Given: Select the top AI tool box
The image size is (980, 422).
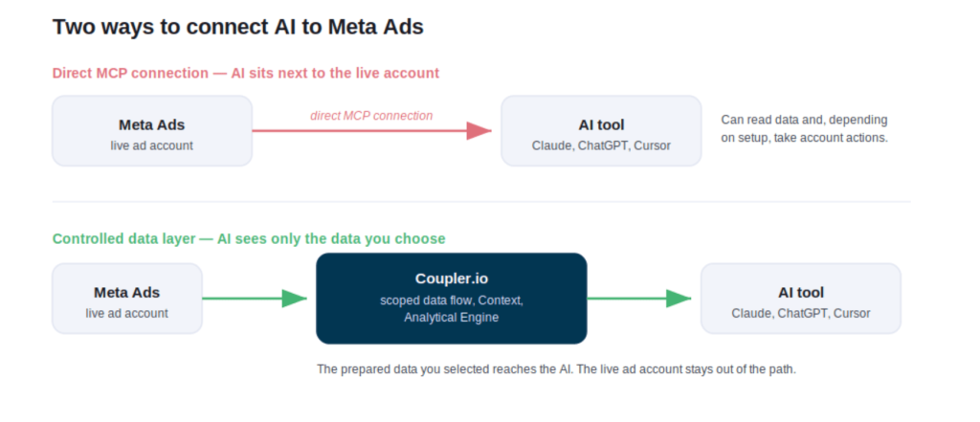Looking at the screenshot, I should [601, 131].
